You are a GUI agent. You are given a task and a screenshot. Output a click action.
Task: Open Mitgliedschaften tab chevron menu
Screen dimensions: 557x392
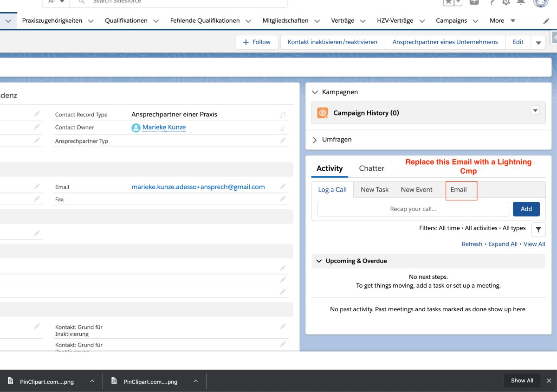tap(317, 21)
